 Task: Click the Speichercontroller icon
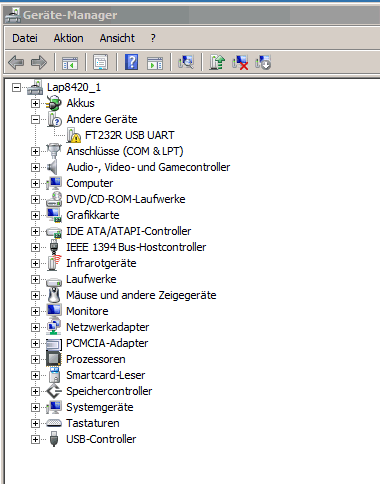54,391
